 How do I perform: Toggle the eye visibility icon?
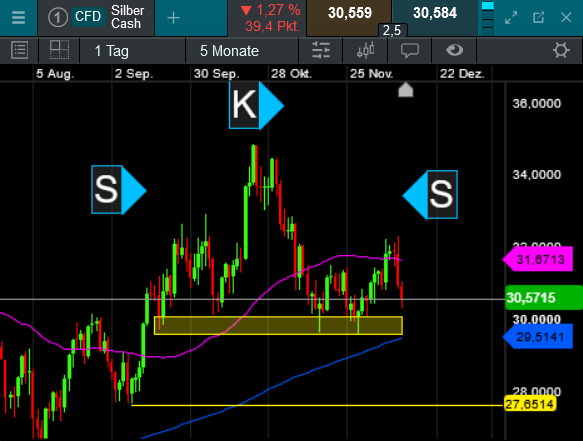coord(454,50)
